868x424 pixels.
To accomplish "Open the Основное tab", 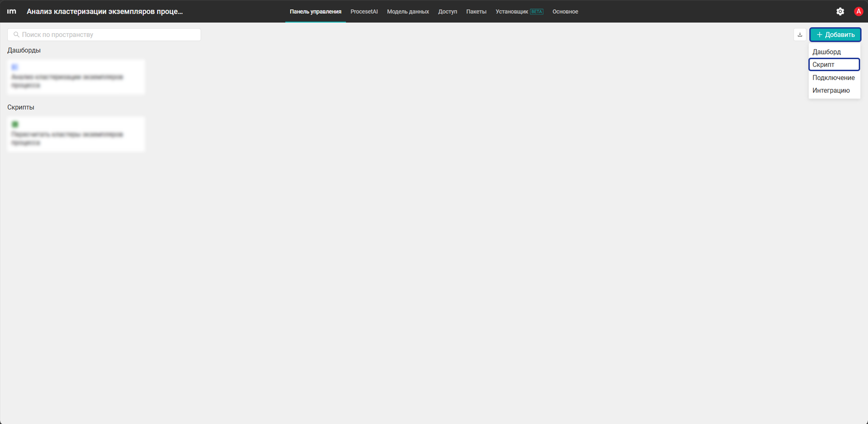I will (x=565, y=12).
